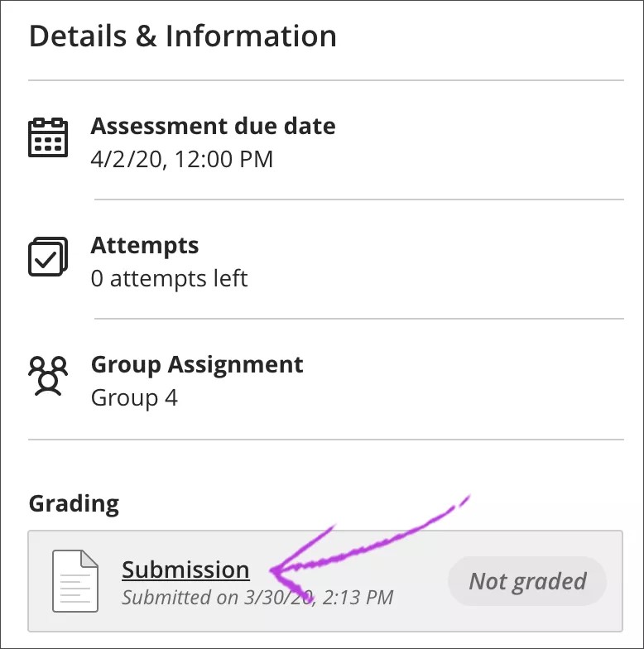Click the document icon in the Grading card
This screenshot has height=649, width=644.
click(74, 581)
